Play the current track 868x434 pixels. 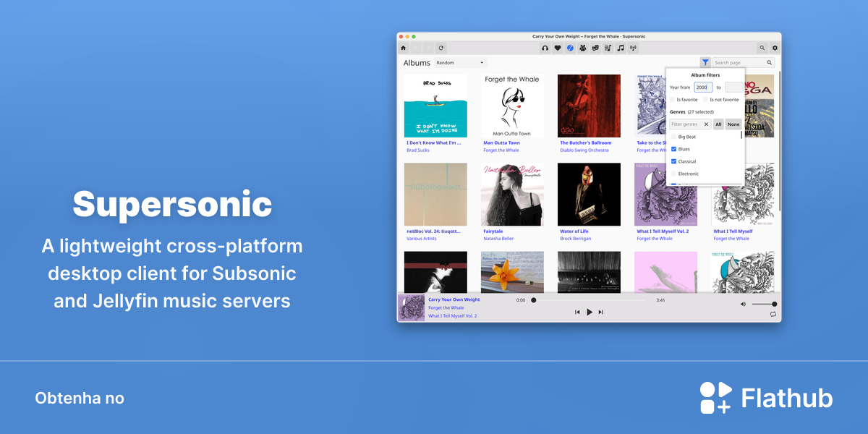[590, 312]
